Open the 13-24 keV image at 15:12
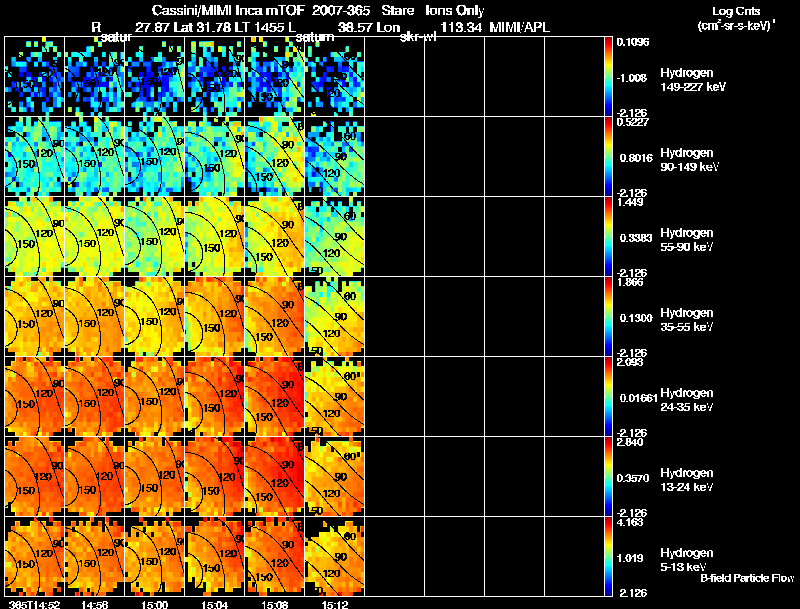Viewport: 800px width, 609px height. tap(335, 477)
